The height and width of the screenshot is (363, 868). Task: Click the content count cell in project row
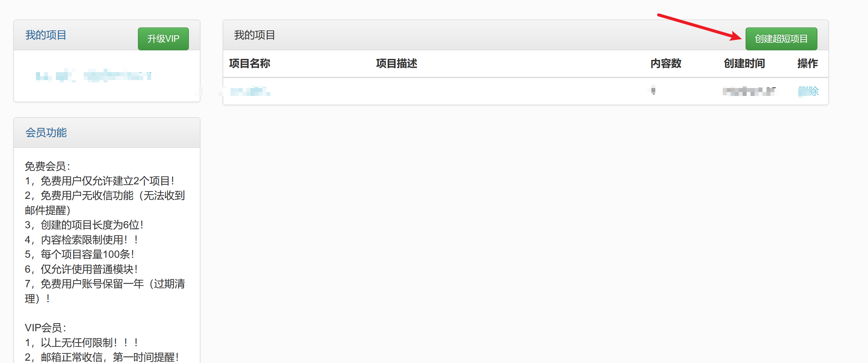[653, 90]
